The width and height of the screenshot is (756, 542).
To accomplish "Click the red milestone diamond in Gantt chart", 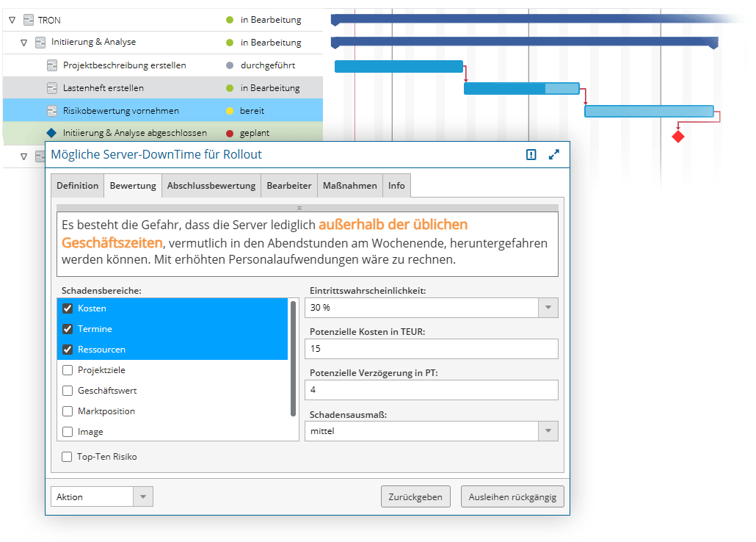I will (677, 137).
